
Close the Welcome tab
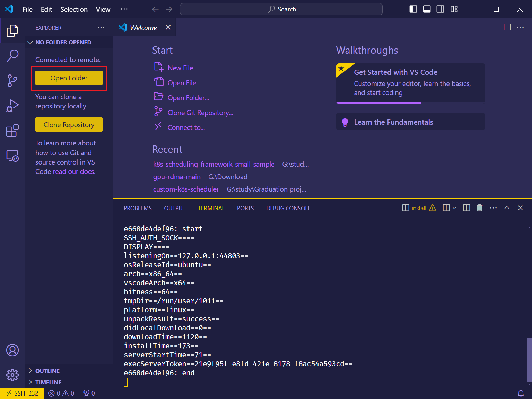pyautogui.click(x=168, y=27)
